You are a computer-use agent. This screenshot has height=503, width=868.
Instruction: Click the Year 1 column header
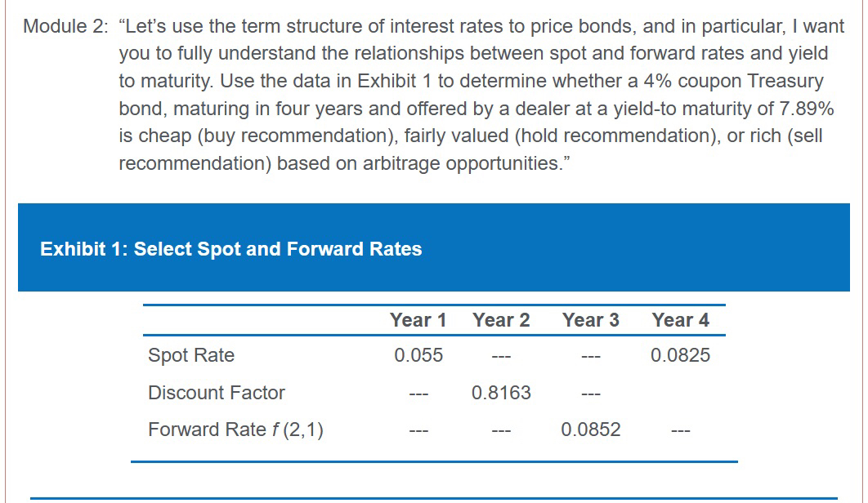(x=418, y=320)
